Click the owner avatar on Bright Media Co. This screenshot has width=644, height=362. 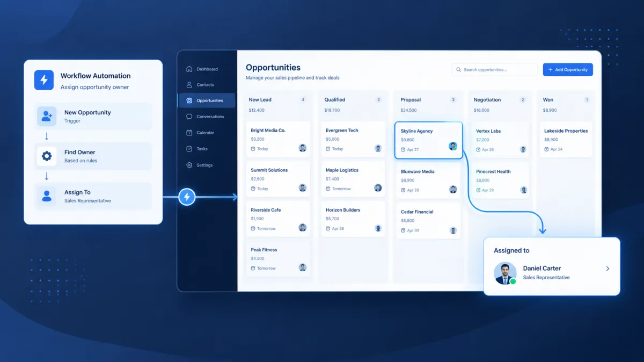point(303,148)
